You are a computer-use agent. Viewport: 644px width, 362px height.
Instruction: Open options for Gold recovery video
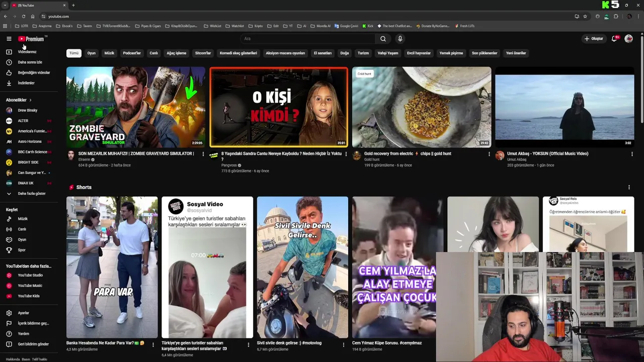tap(489, 154)
